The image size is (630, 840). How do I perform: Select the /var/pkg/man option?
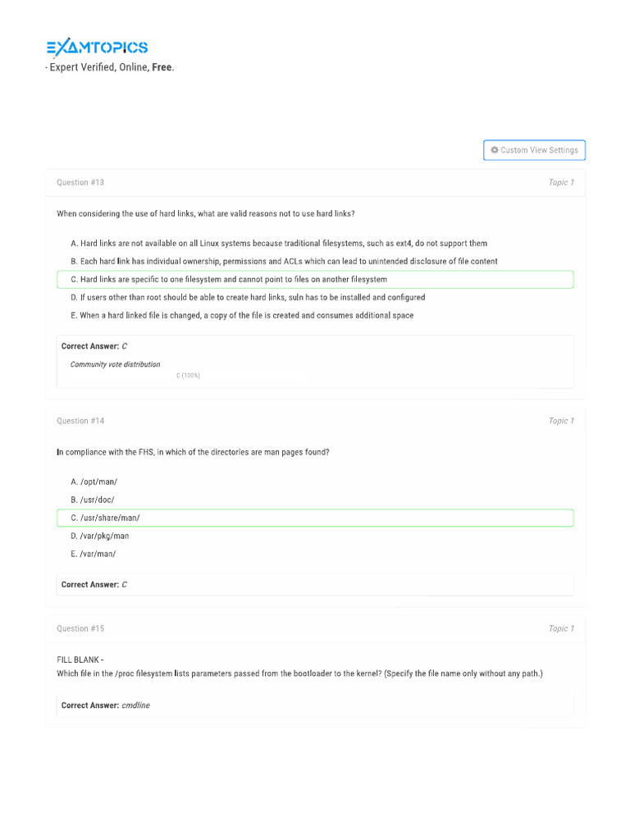[x=99, y=536]
